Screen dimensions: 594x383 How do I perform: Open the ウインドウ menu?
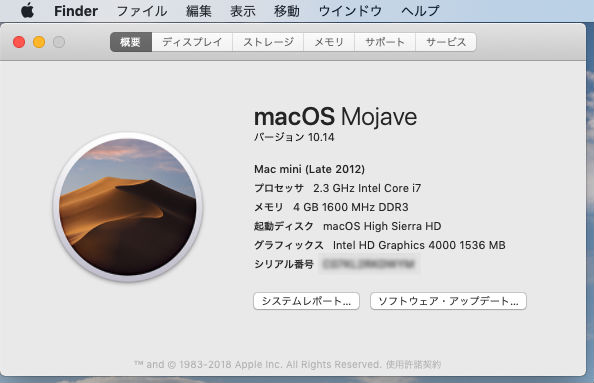(350, 11)
